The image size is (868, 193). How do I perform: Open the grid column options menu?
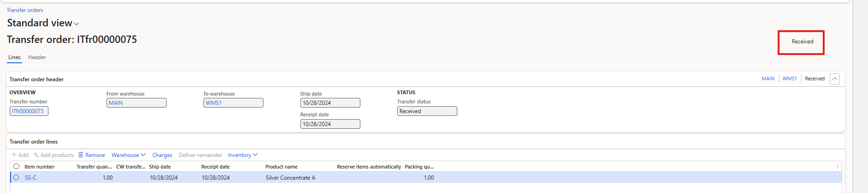point(837,167)
